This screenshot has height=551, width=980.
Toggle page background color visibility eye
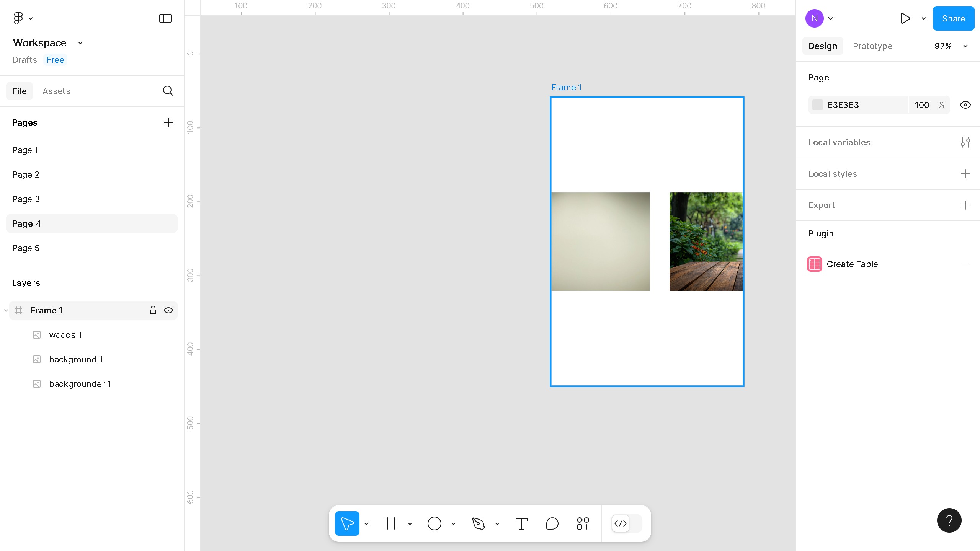click(965, 105)
